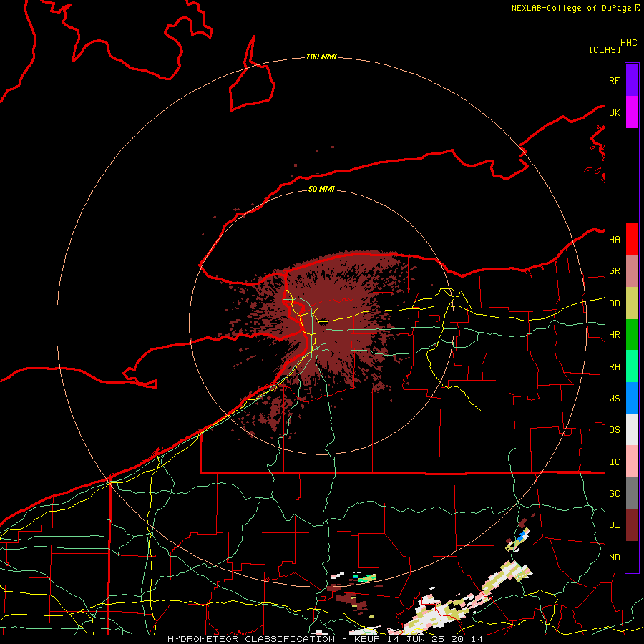The width and height of the screenshot is (644, 644).
Task: Click the RA light green legend swatch
Action: [632, 366]
